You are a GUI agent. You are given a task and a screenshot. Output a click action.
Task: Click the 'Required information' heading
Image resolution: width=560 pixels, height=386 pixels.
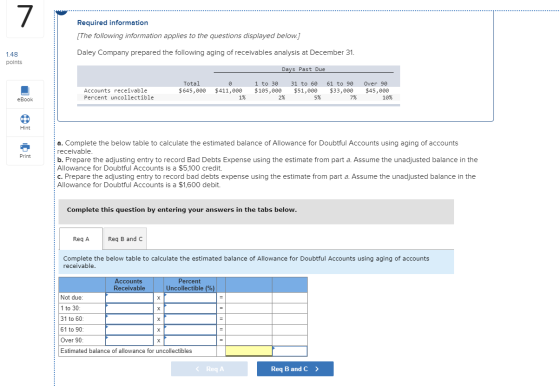tap(112, 22)
